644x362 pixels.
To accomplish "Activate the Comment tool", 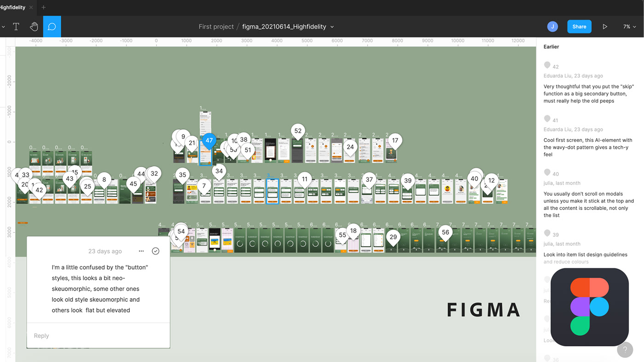I will pos(52,27).
